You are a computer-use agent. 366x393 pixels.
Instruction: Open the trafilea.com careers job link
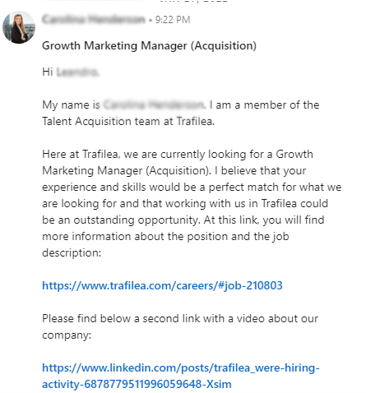click(162, 285)
